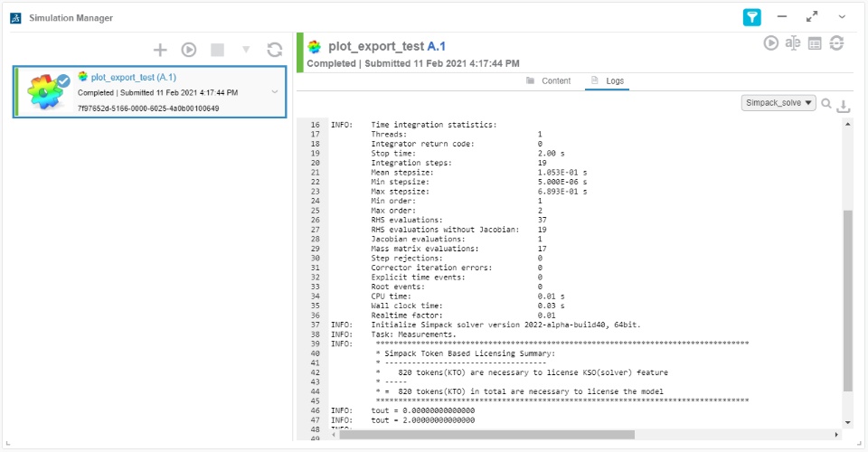Image resolution: width=868 pixels, height=452 pixels.
Task: Open the left toolbar down-arrow menu
Action: [246, 50]
